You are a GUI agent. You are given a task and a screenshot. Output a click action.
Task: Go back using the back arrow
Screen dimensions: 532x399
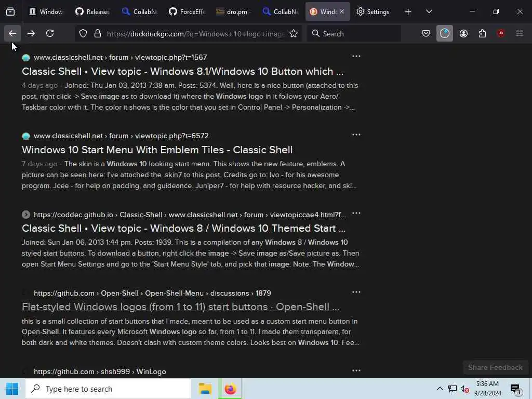click(12, 34)
